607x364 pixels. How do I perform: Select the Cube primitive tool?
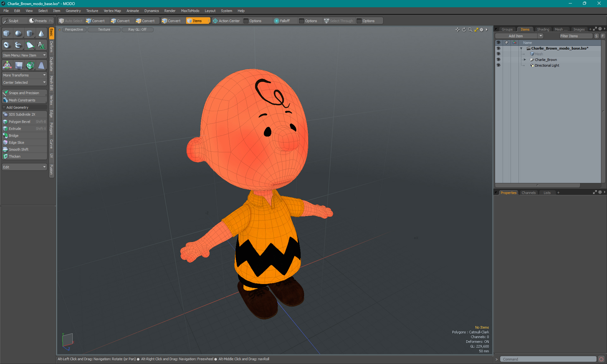tap(7, 33)
